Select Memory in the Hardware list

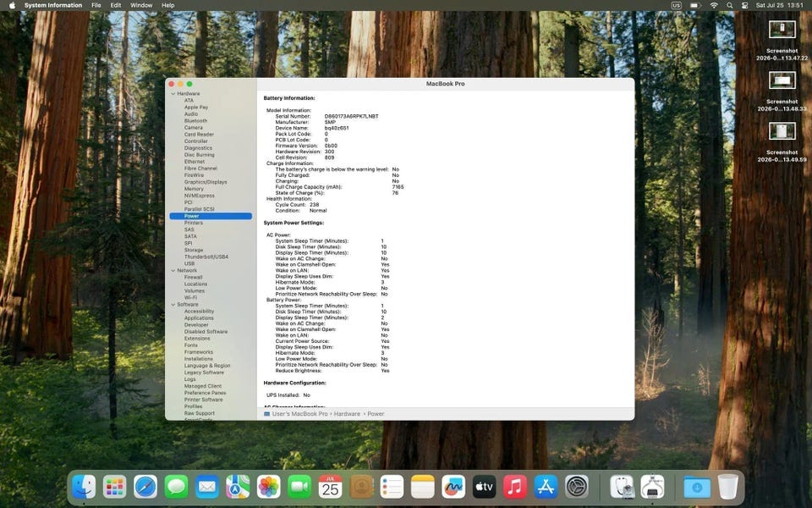[x=194, y=189]
